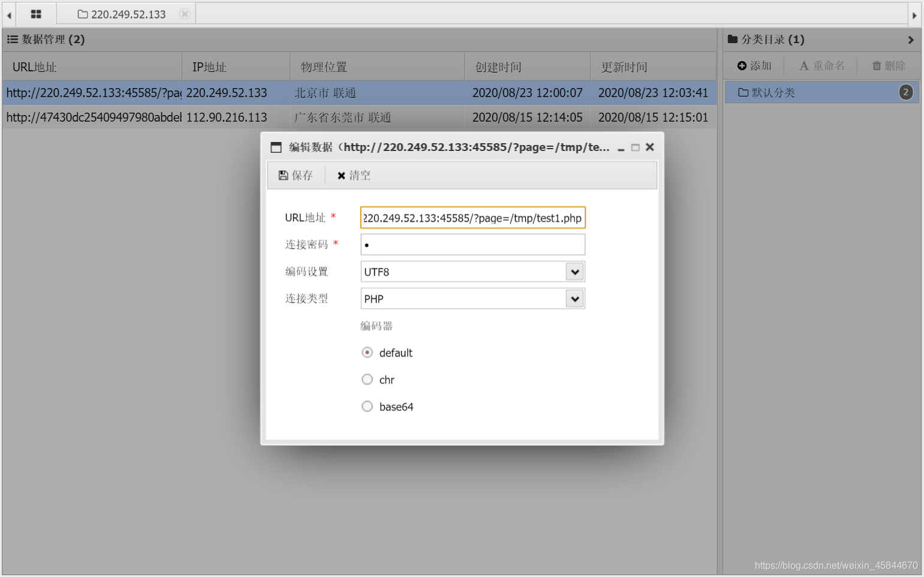Click the list icon beside 数据管理 header
The height and width of the screenshot is (577, 924).
(12, 40)
